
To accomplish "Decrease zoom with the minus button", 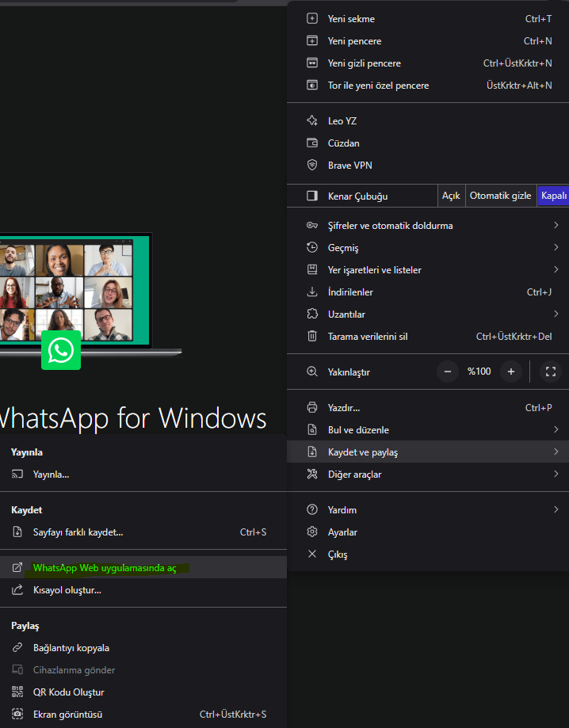I will 448,372.
